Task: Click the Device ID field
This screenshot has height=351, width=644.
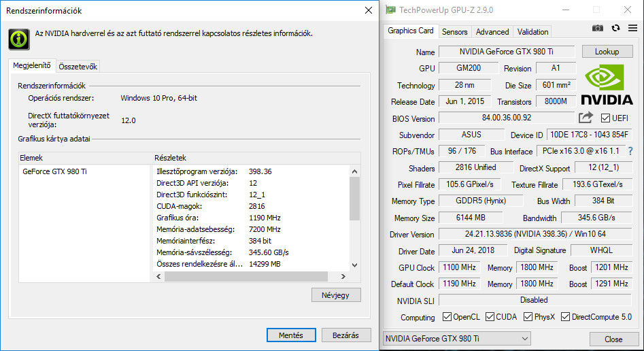Action: (589, 135)
